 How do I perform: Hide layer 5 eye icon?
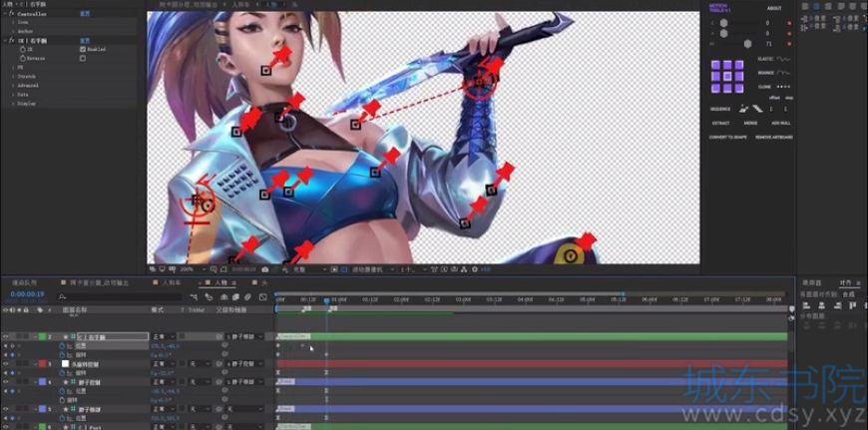(6, 409)
